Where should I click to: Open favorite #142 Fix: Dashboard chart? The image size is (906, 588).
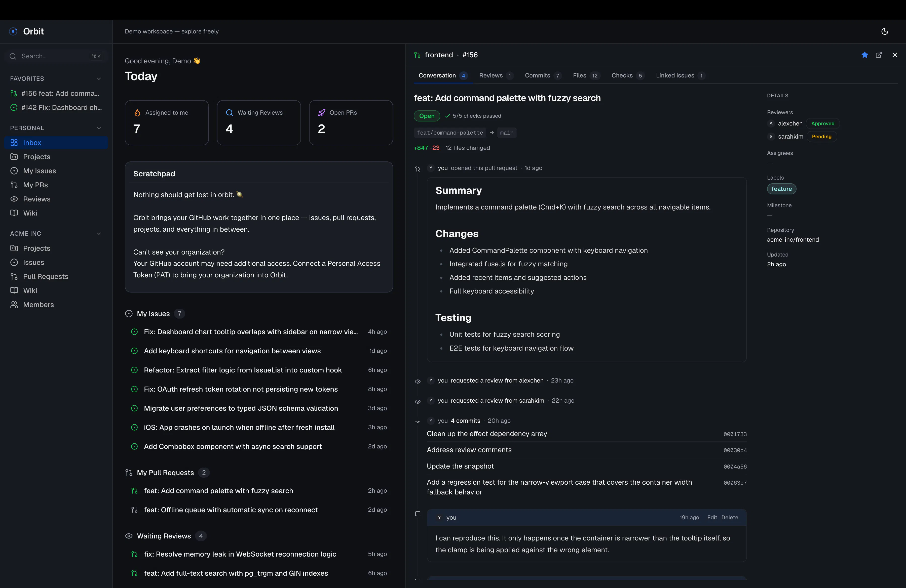(56, 107)
